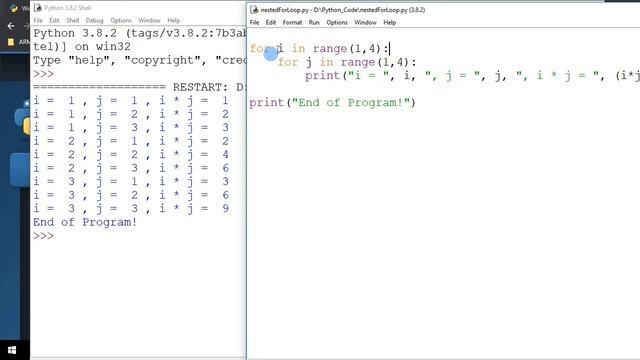Click 'End of Program!' output in shell
The image size is (640, 360).
point(85,222)
